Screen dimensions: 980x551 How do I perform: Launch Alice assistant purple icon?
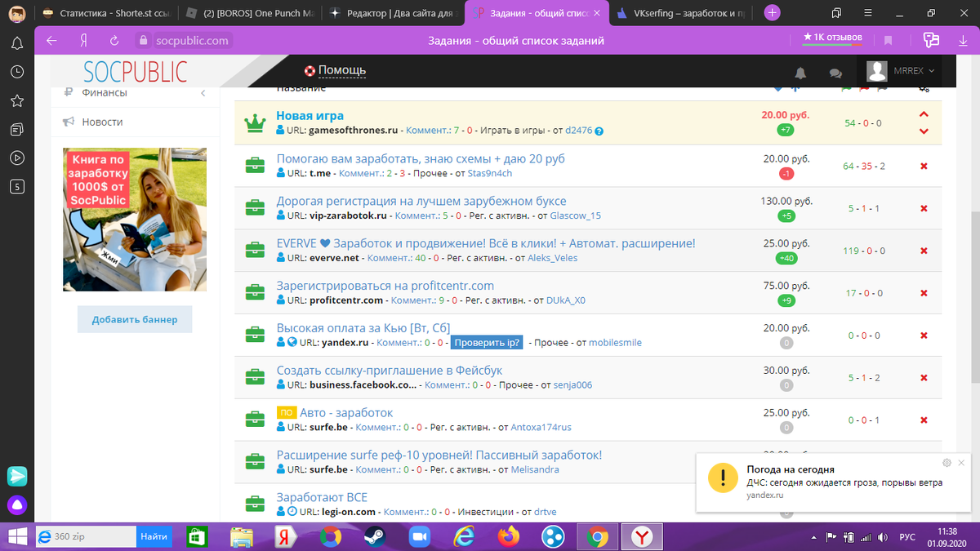pyautogui.click(x=17, y=505)
